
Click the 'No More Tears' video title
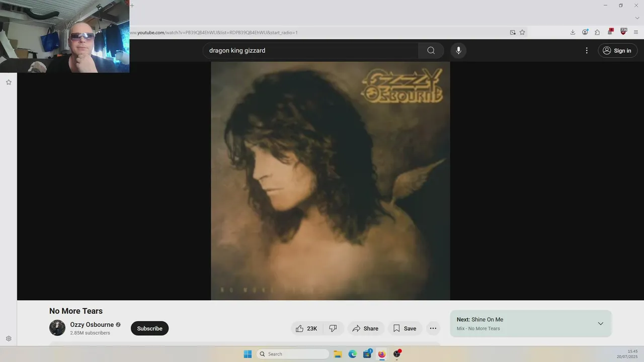(76, 311)
